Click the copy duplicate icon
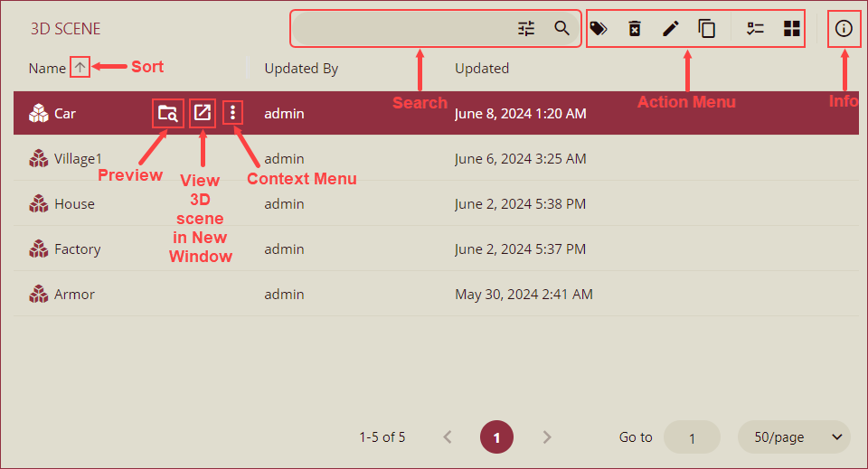The image size is (868, 469). coord(706,29)
